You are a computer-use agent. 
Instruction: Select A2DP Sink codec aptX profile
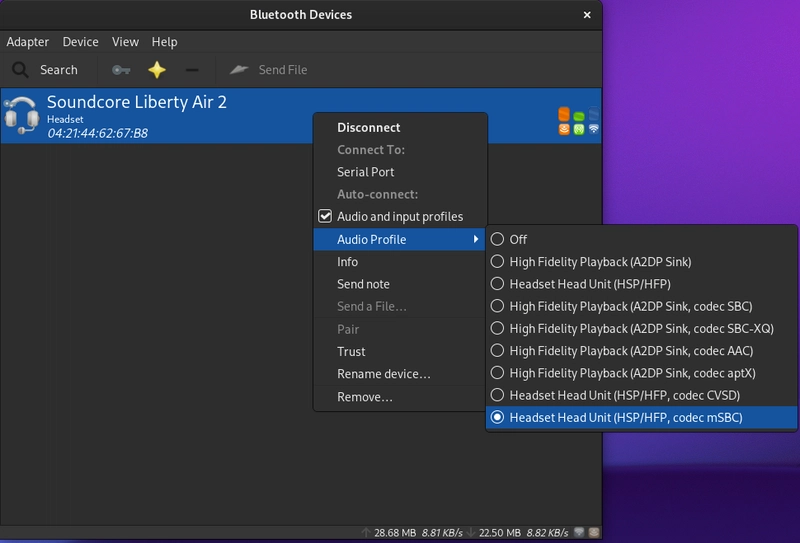click(x=641, y=373)
